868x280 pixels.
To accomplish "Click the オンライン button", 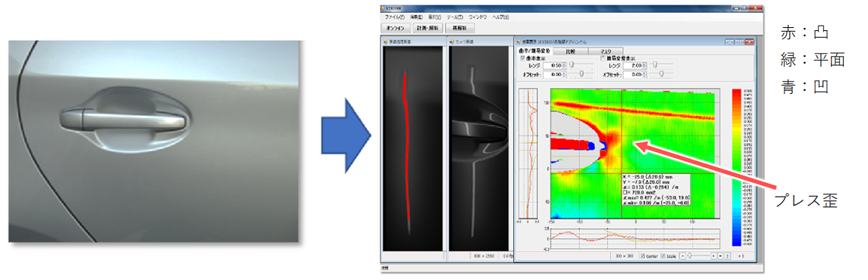I will pyautogui.click(x=395, y=27).
